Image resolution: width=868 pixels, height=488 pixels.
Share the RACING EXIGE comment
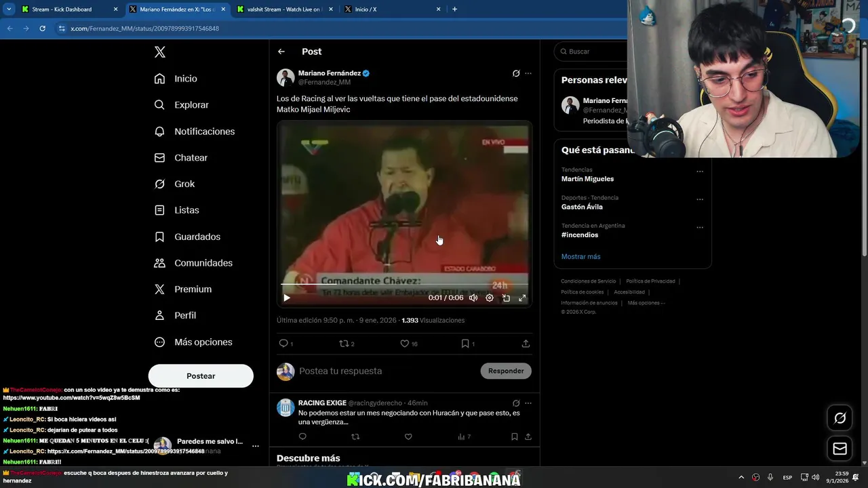[528, 436]
